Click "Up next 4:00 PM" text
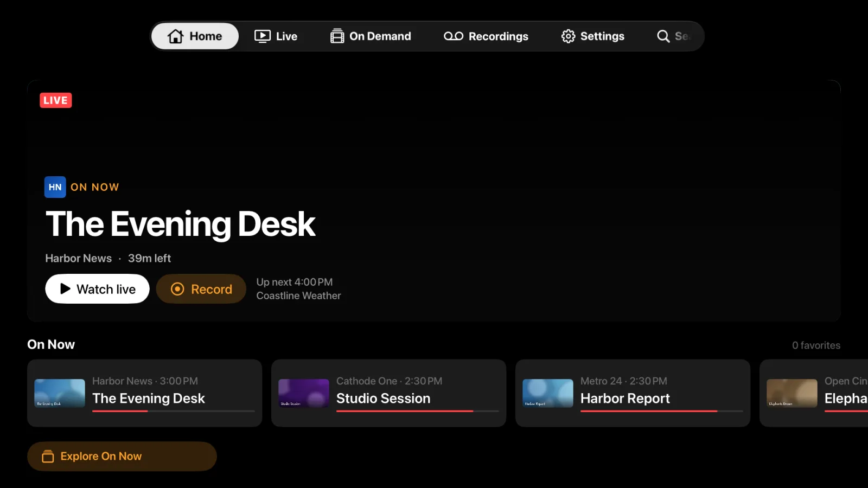The width and height of the screenshot is (868, 488). [295, 282]
